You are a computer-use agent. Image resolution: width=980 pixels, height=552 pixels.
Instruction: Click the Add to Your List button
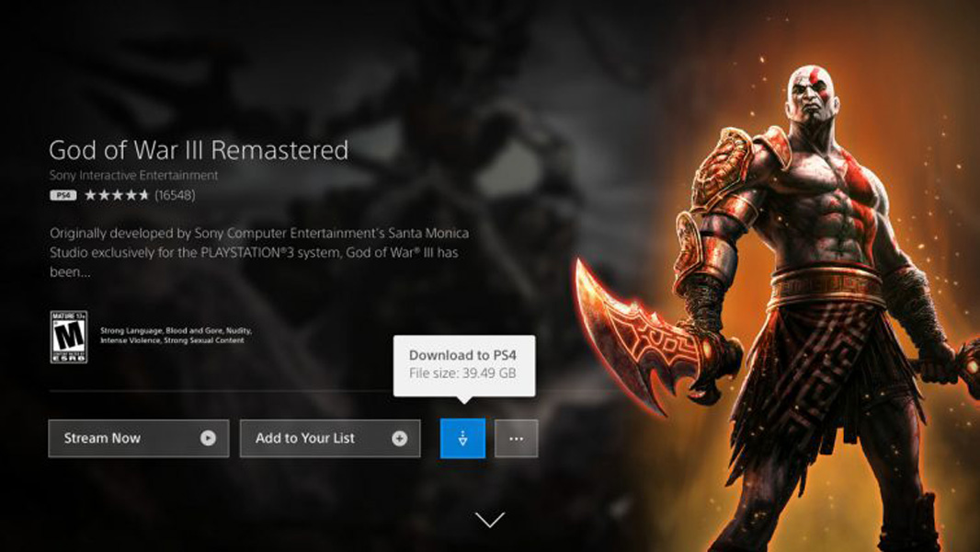coord(330,438)
